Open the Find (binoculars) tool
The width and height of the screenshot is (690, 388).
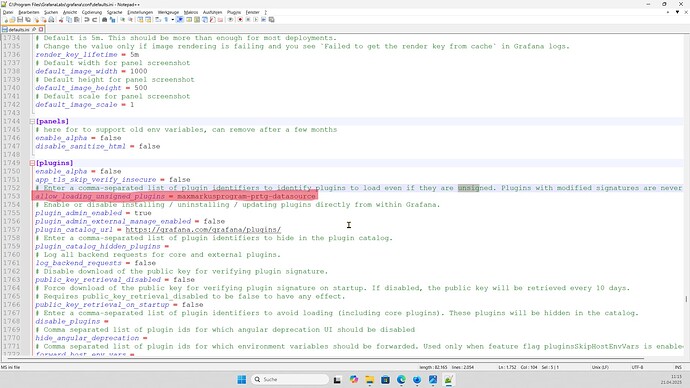pyautogui.click(x=104, y=20)
